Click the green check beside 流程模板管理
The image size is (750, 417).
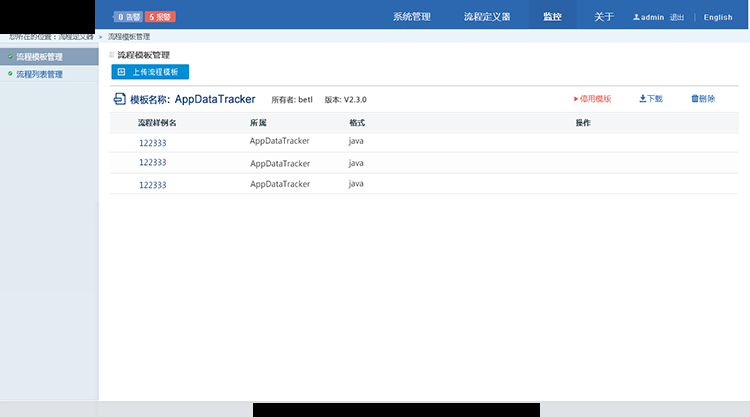click(10, 57)
